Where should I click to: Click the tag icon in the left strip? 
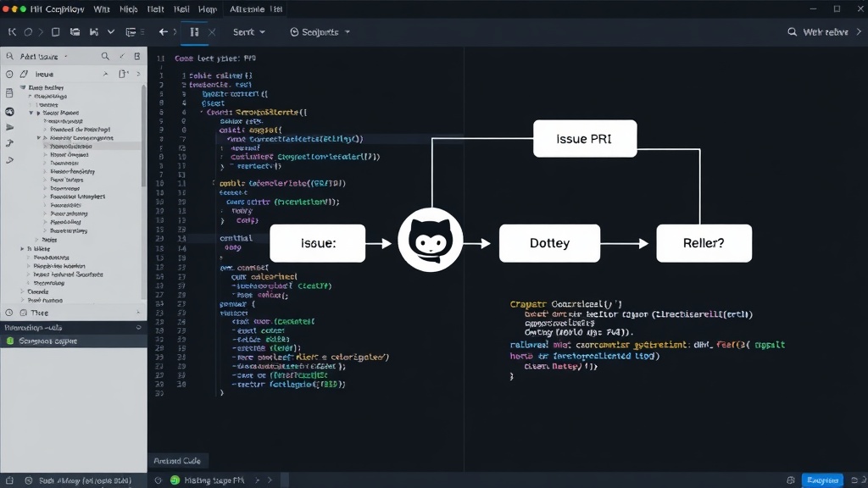(x=9, y=160)
